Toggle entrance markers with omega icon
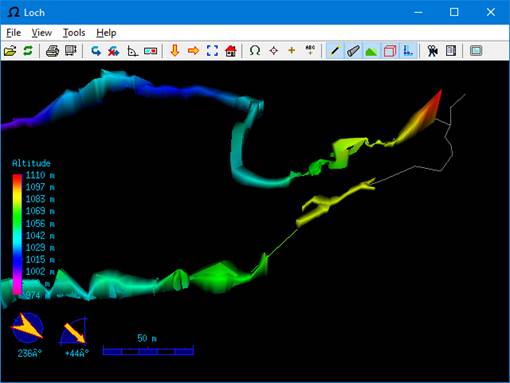Viewport: 510px width, 383px height. coord(255,51)
